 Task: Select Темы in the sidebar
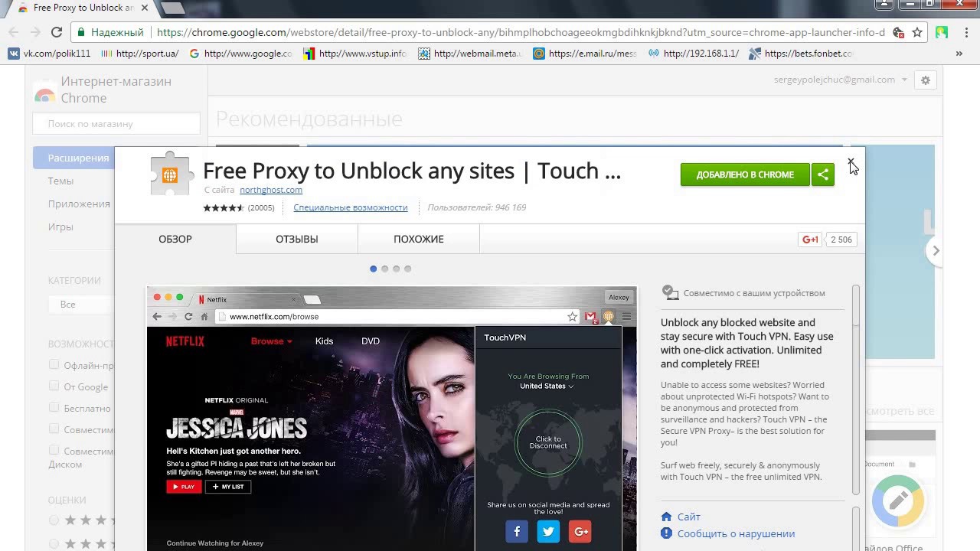click(60, 181)
